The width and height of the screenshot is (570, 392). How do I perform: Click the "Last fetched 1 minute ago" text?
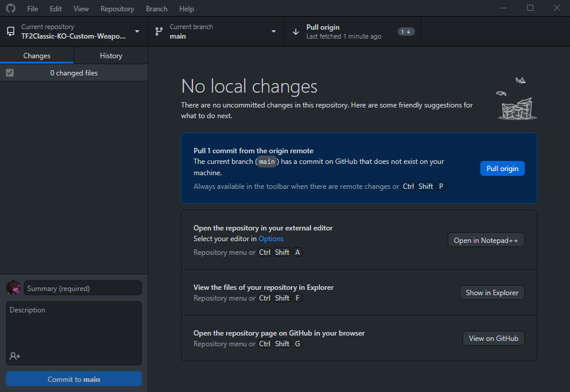coord(344,36)
